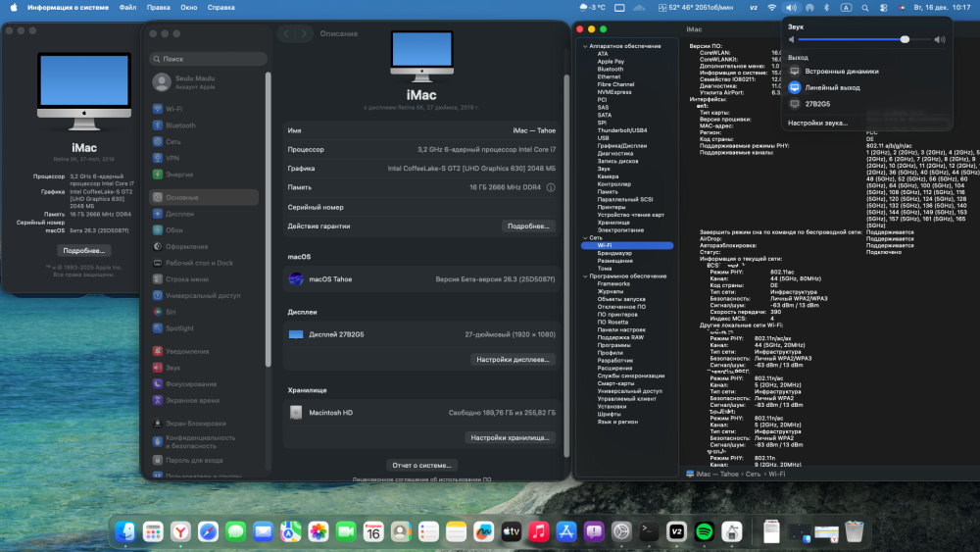
Task: Click Отчет о системе… button
Action: [x=421, y=465]
